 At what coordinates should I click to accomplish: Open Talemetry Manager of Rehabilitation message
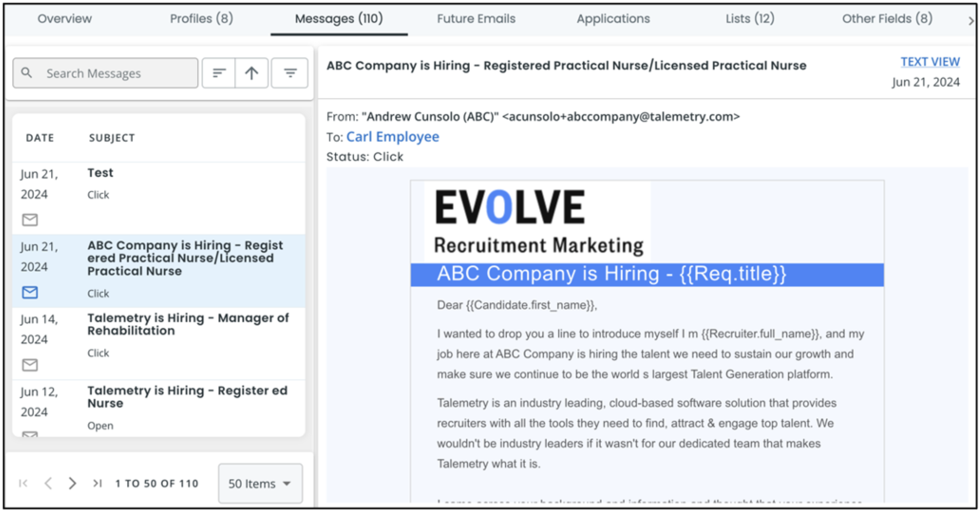click(x=159, y=344)
